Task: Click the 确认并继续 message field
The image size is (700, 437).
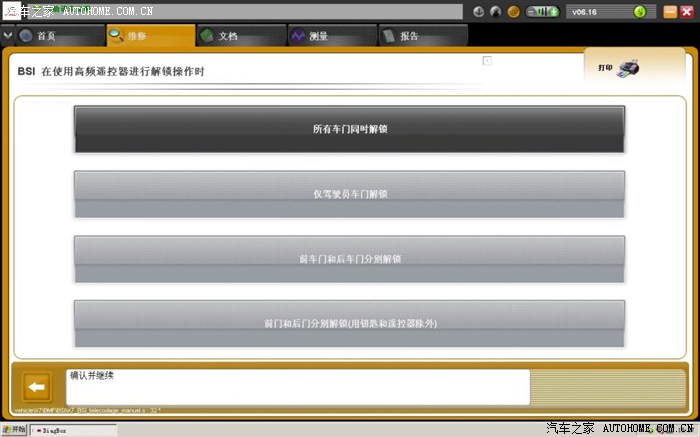Action: pos(297,387)
